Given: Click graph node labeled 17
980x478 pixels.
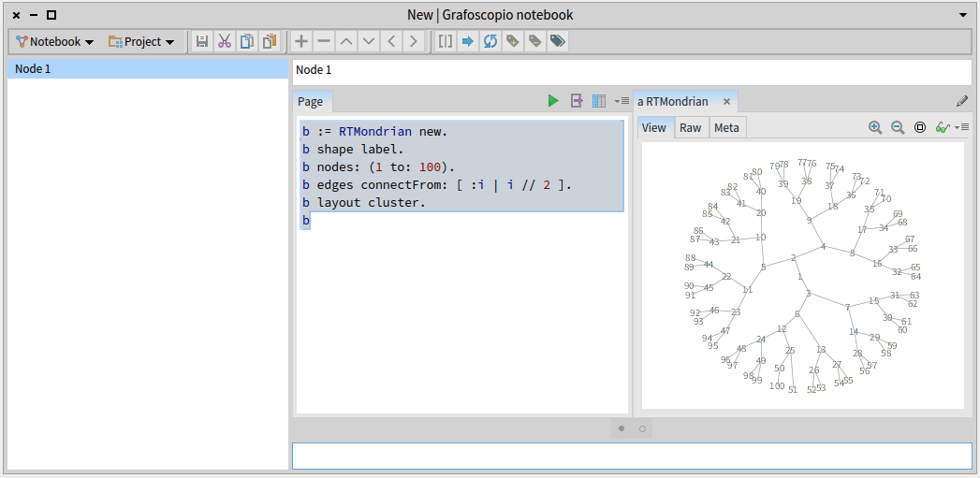Looking at the screenshot, I should (x=862, y=230).
